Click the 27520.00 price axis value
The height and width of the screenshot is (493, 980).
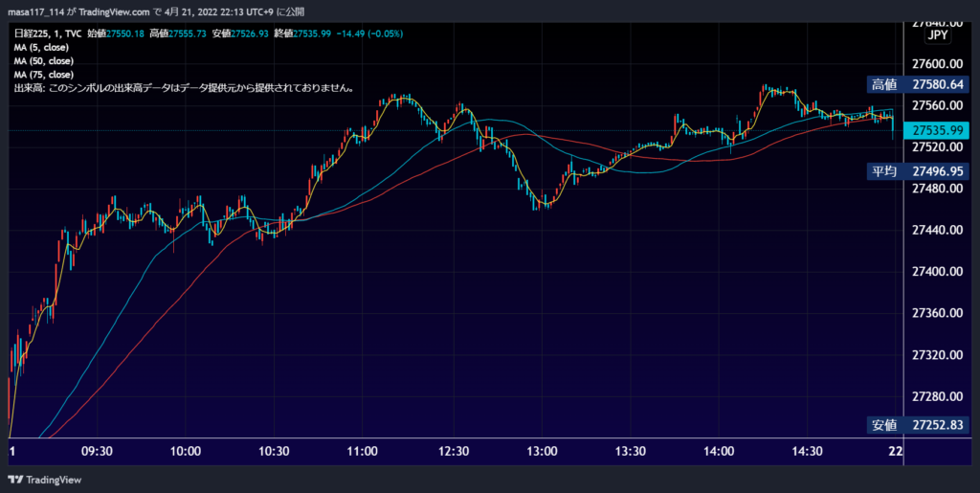tap(938, 146)
